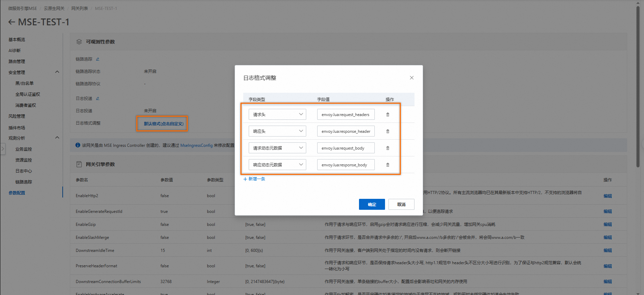Open AI诊断 in the sidebar

click(x=15, y=51)
